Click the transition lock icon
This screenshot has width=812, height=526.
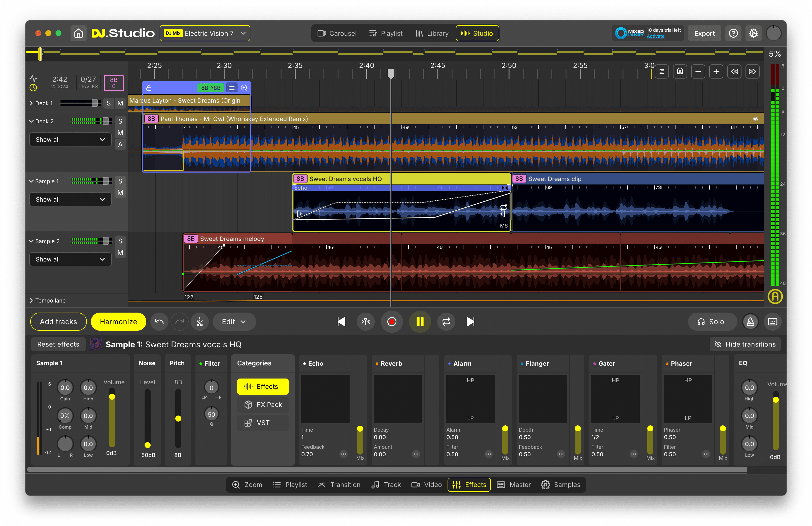coord(149,88)
